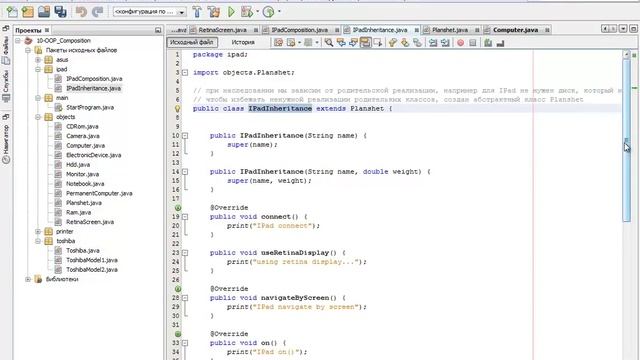Expand the asus package
The width and height of the screenshot is (640, 360).
click(x=38, y=60)
